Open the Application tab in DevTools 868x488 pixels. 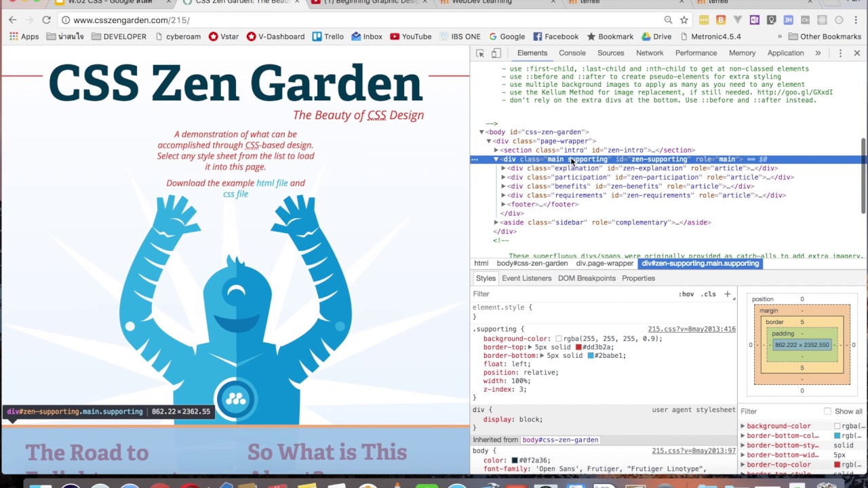tap(785, 53)
